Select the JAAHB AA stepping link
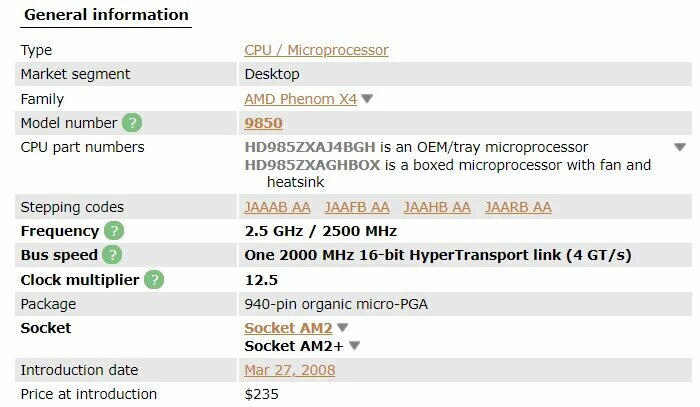The width and height of the screenshot is (700, 407). click(x=437, y=207)
